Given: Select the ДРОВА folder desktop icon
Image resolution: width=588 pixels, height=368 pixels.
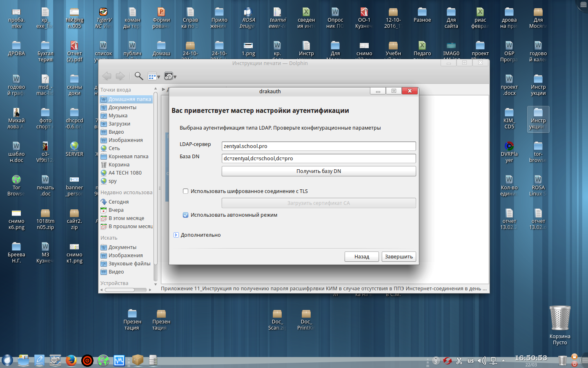Looking at the screenshot, I should [16, 49].
